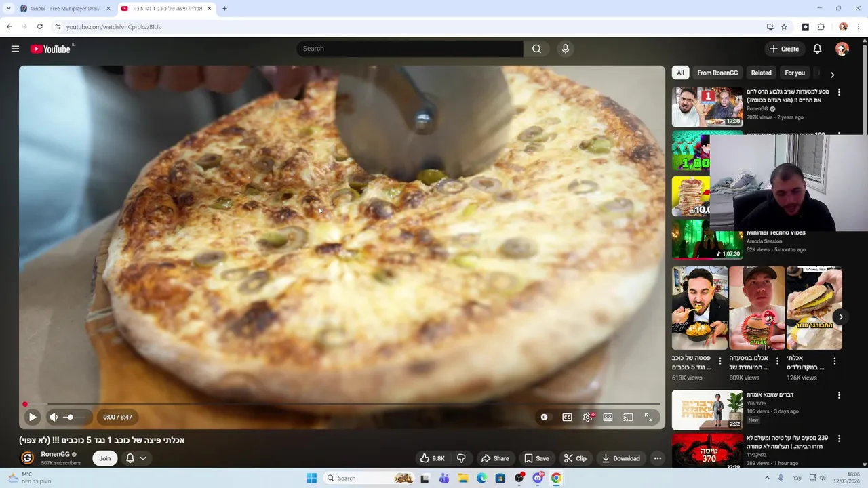
Task: Open Microsoft Edge from taskbar
Action: (481, 478)
